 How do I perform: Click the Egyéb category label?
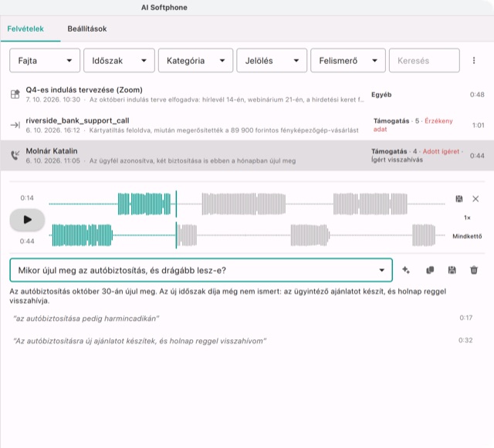tap(381, 95)
